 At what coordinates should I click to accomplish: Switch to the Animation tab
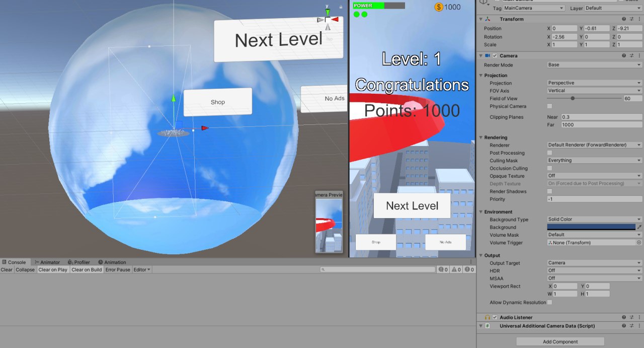pyautogui.click(x=112, y=262)
